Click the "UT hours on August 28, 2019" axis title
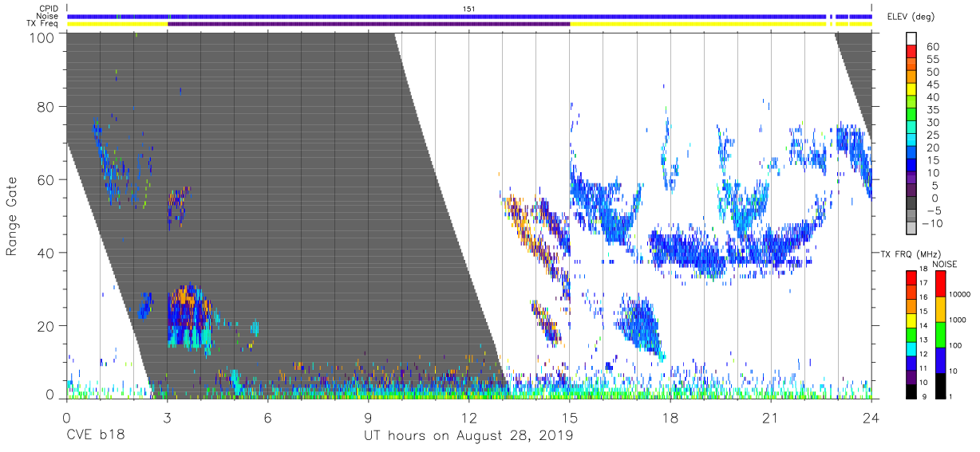 pos(468,436)
